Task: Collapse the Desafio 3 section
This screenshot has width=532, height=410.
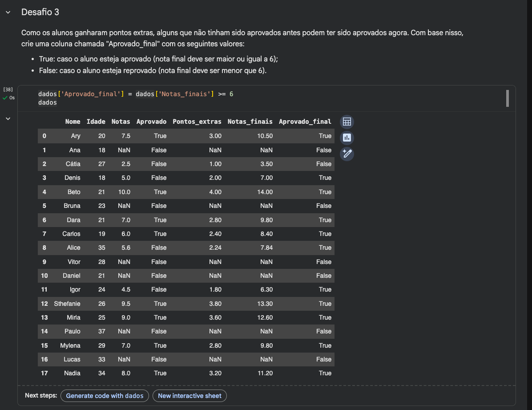Action: coord(8,12)
